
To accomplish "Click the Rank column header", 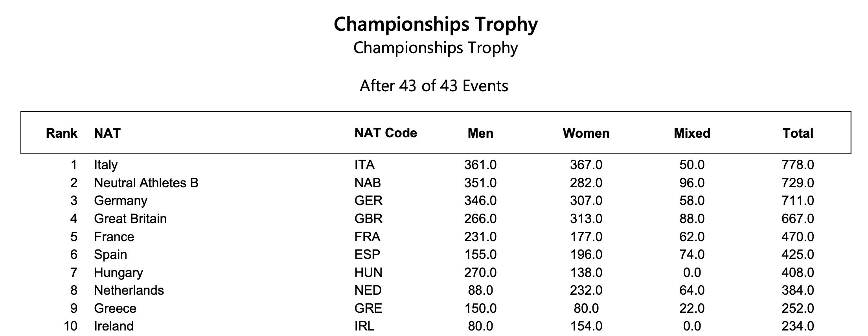I will point(62,133).
